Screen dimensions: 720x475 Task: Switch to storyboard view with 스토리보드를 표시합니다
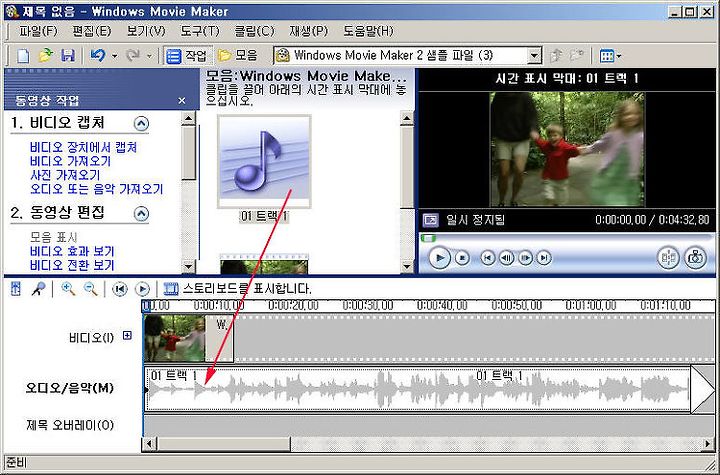coord(238,289)
